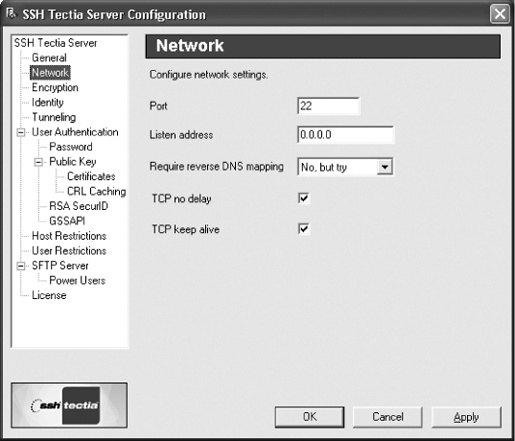Click the Cancel button
515x441 pixels.
point(388,417)
